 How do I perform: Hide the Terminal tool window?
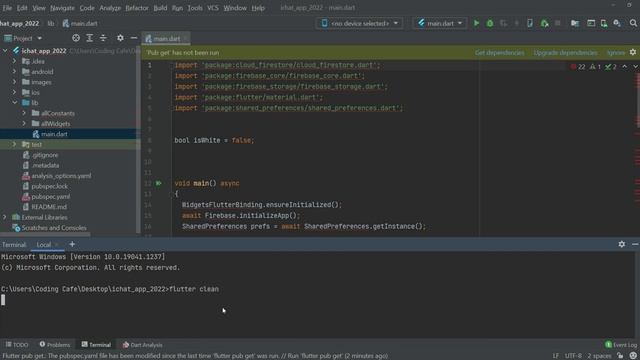(635, 244)
